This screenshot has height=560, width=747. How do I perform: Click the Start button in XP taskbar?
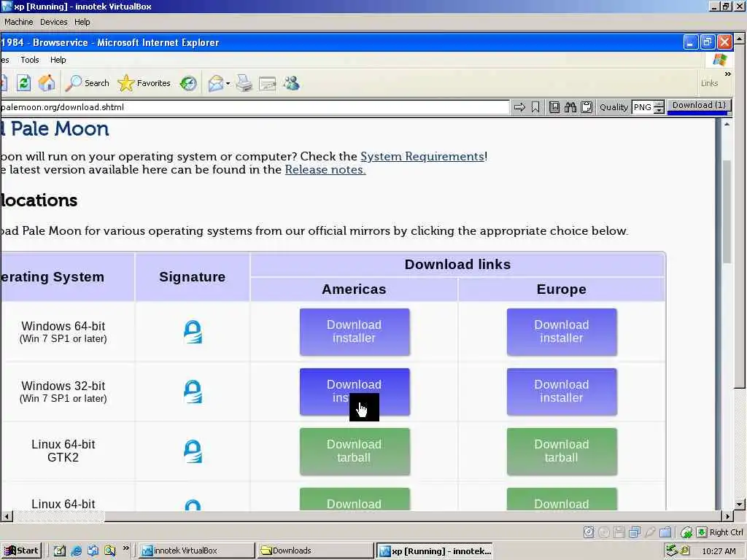(x=21, y=551)
